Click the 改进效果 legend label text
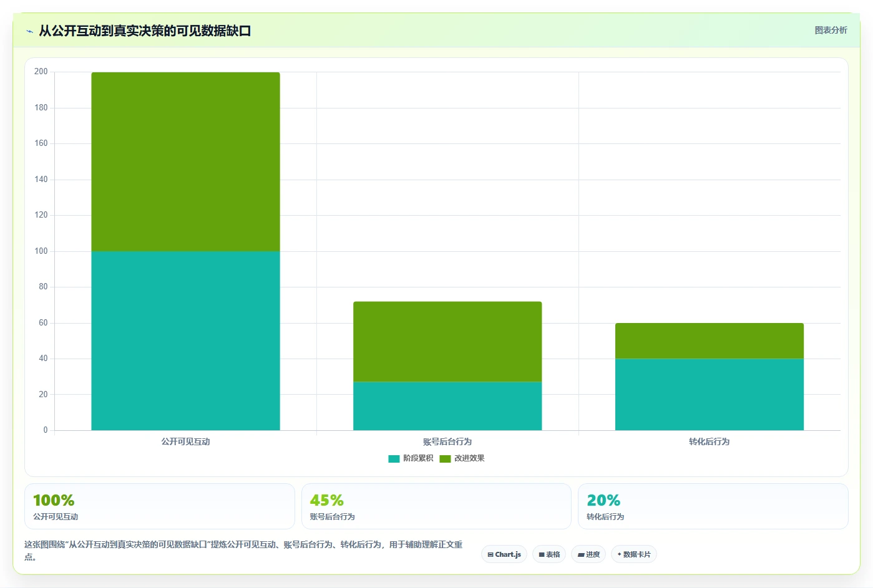 469,458
